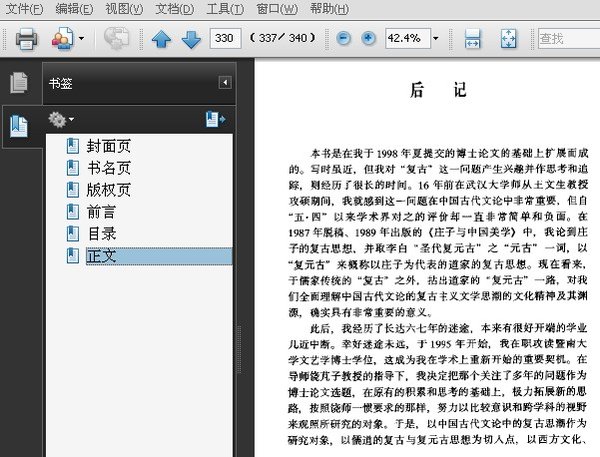Viewport: 600px width, 457px height.
Task: Select the highlighted 正文 bookmark
Action: tap(159, 256)
